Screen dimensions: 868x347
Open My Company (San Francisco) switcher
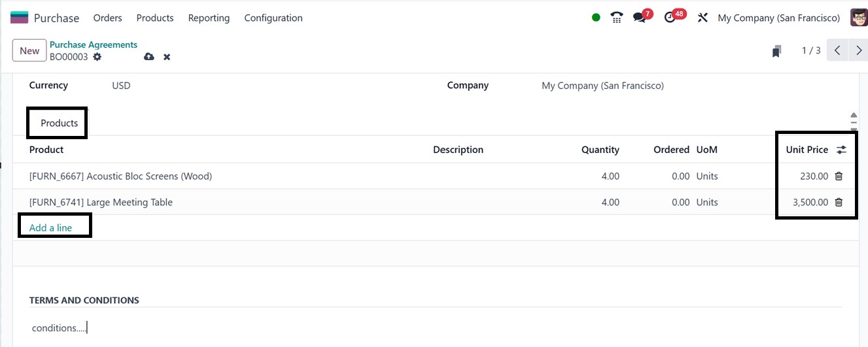pos(778,18)
